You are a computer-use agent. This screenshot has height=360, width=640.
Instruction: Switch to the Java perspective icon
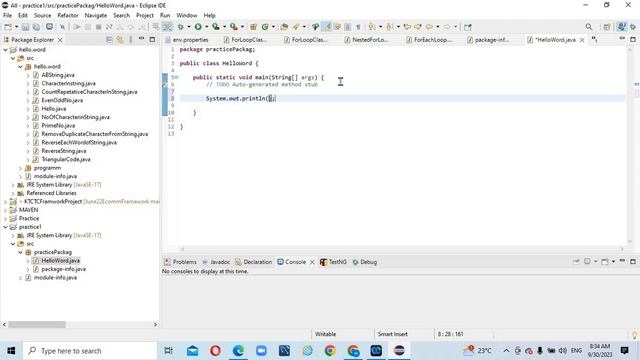point(621,27)
